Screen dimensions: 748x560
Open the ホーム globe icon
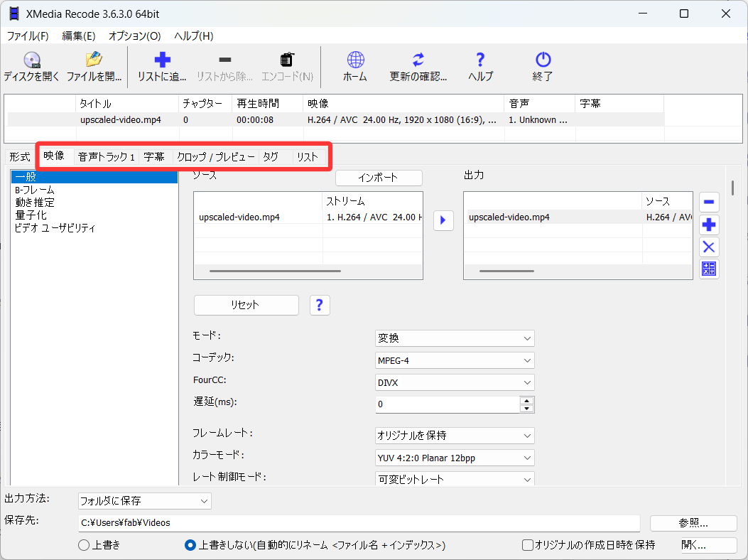[355, 60]
